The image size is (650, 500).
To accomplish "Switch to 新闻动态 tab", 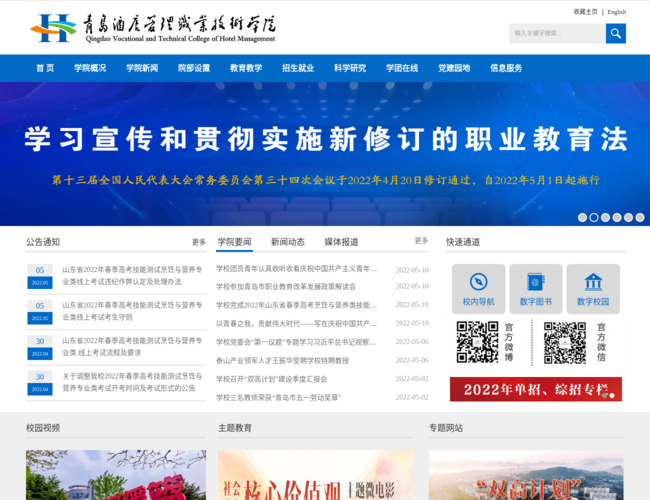I will (x=288, y=242).
